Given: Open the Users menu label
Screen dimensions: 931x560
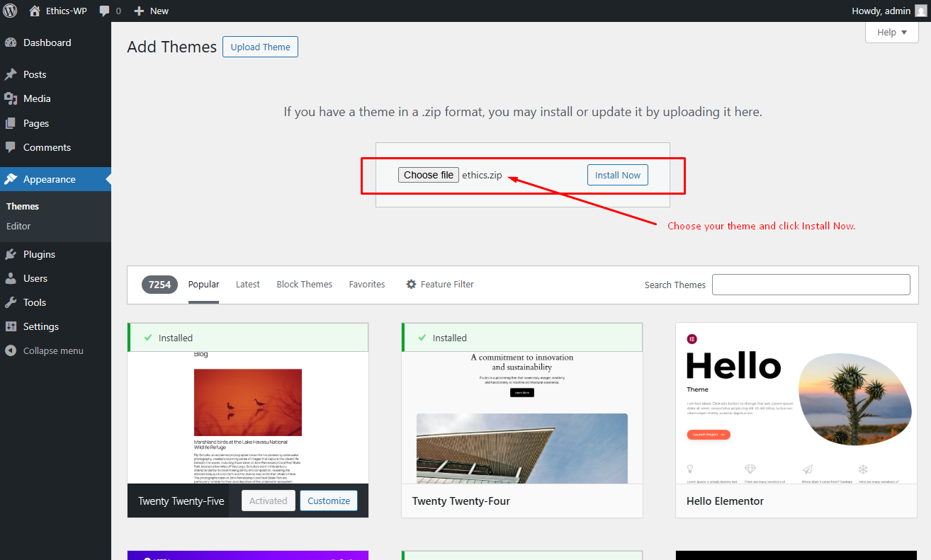Looking at the screenshot, I should [x=35, y=278].
